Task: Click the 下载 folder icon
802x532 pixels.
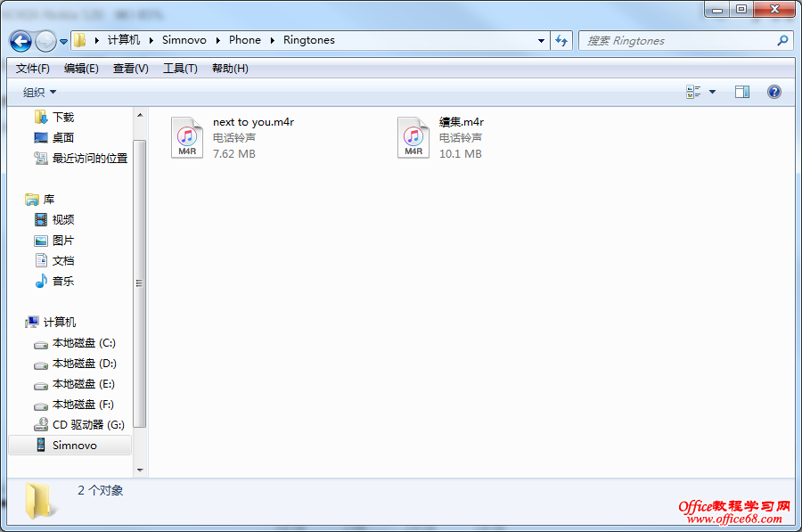Action: [x=41, y=117]
